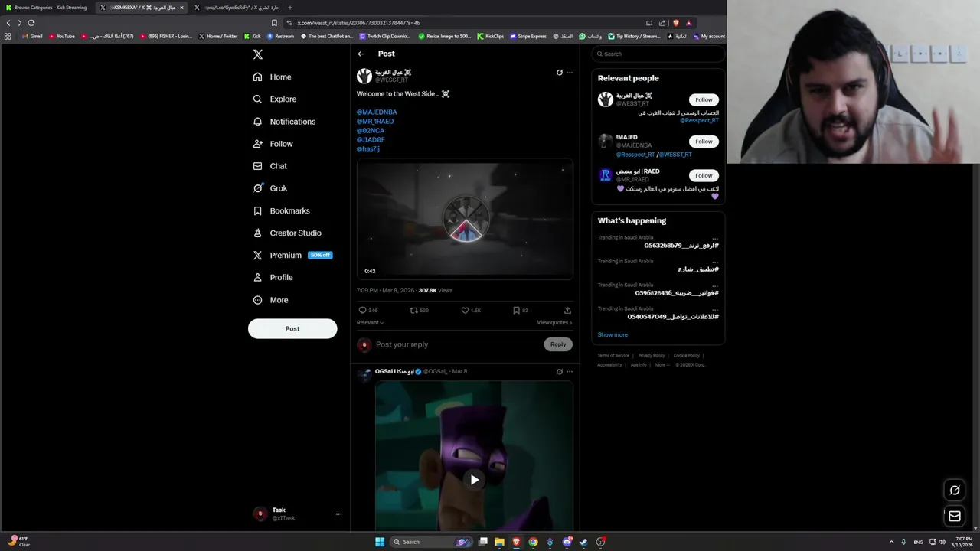This screenshot has height=551, width=980.
Task: Click the share icon on the post
Action: [567, 310]
